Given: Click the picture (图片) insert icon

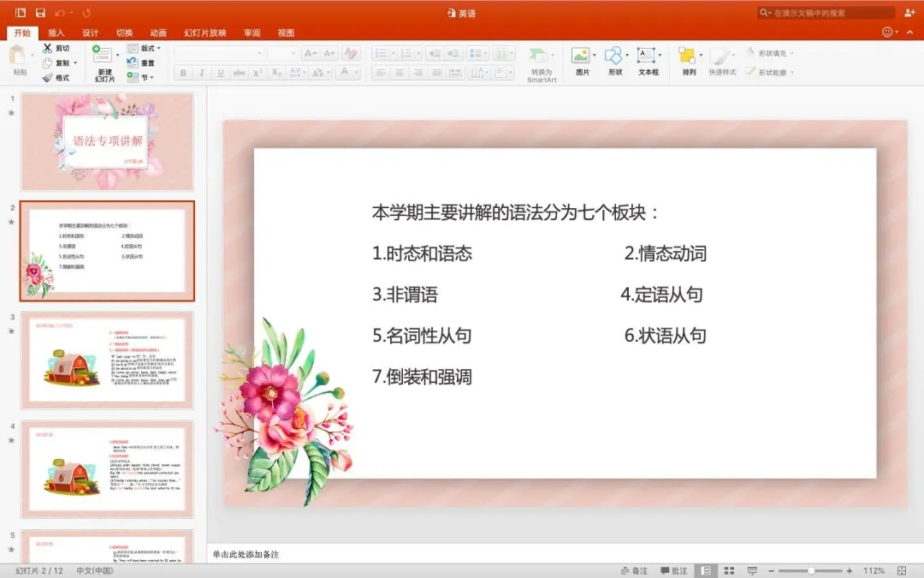Looking at the screenshot, I should tap(580, 56).
